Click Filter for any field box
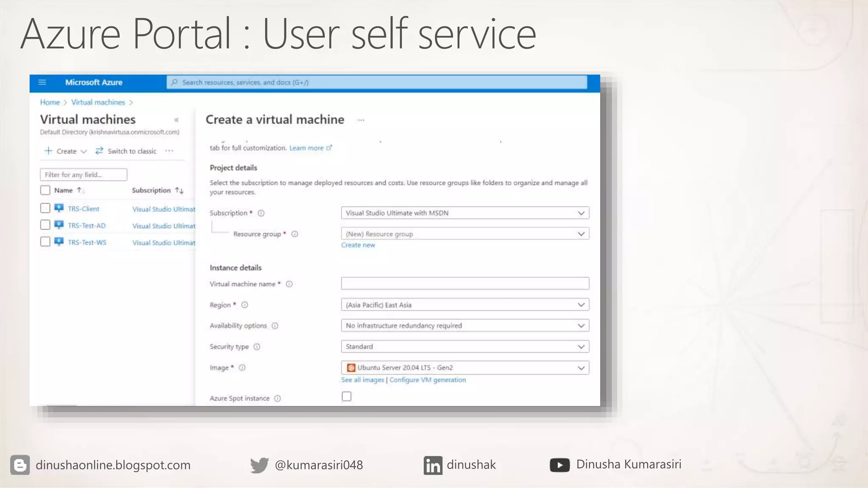Viewport: 868px width, 488px height. (x=83, y=175)
